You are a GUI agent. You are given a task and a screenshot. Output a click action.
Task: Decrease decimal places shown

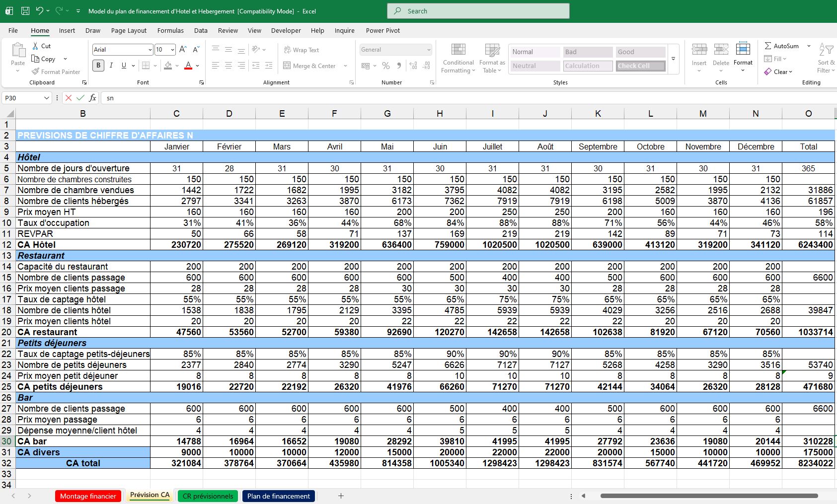(426, 66)
